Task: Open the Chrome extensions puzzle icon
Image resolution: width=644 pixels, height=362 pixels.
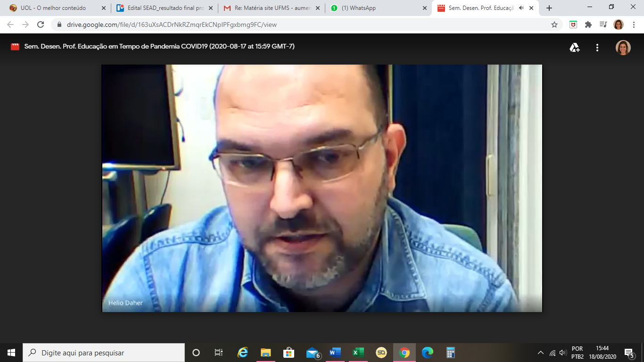Action: [x=588, y=25]
